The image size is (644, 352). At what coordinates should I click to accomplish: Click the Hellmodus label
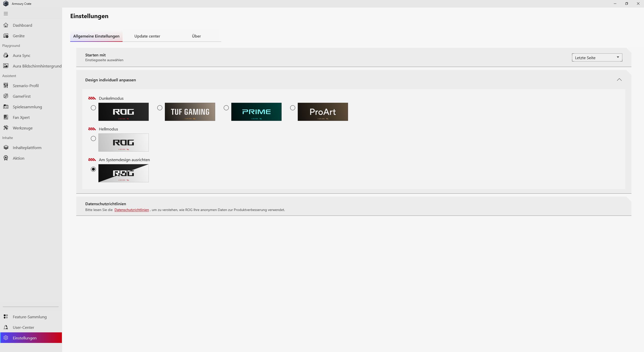[108, 129]
